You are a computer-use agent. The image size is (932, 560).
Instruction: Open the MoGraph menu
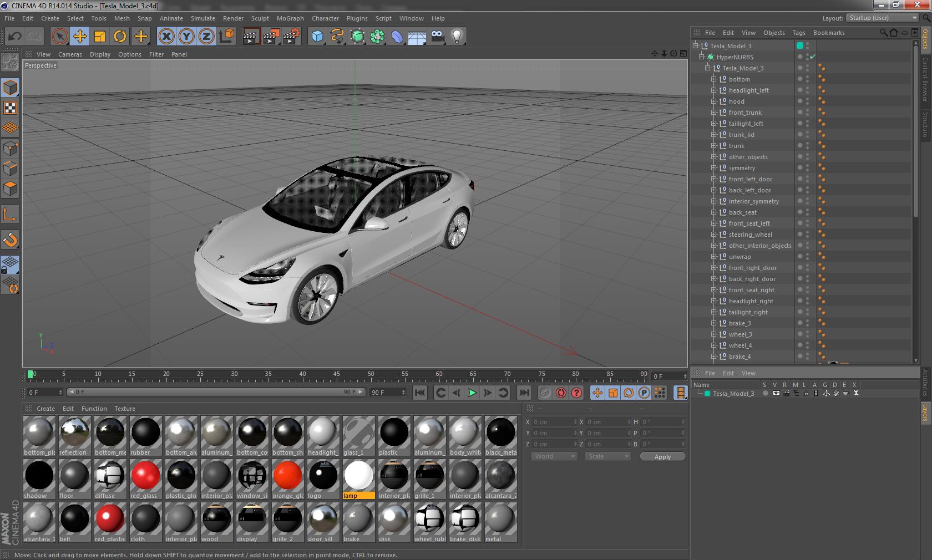290,18
